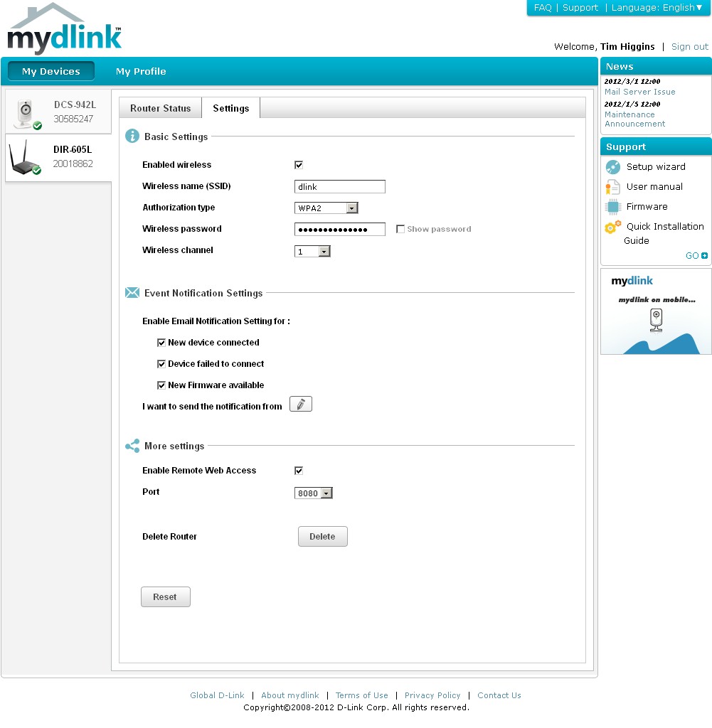Uncheck New device connected notification
Image resolution: width=712 pixels, height=728 pixels.
point(161,343)
